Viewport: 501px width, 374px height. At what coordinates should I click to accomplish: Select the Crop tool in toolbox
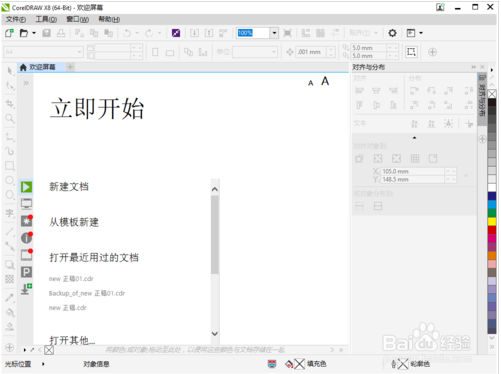10,103
